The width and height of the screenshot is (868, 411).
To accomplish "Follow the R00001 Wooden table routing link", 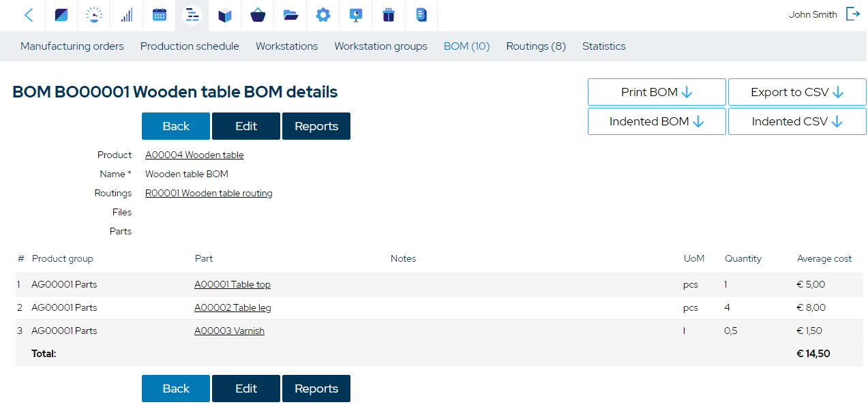I will click(209, 194).
